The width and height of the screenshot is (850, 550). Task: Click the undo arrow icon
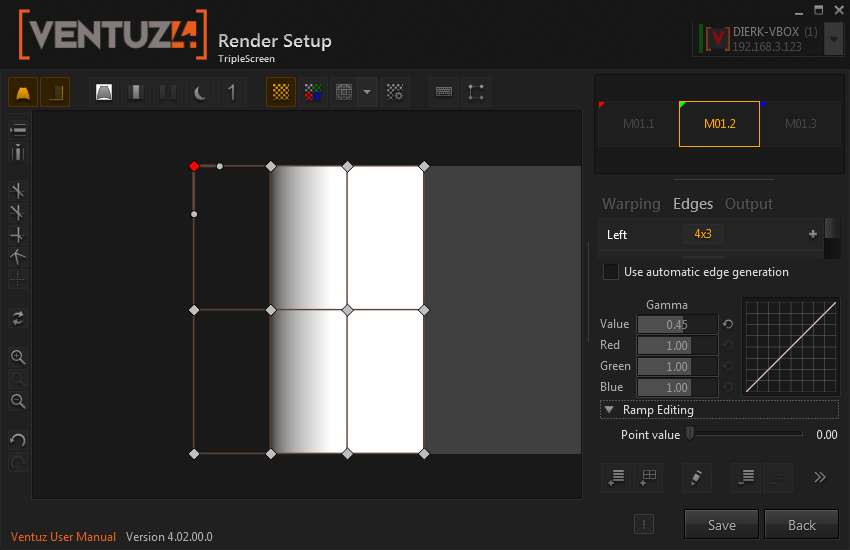[17, 440]
